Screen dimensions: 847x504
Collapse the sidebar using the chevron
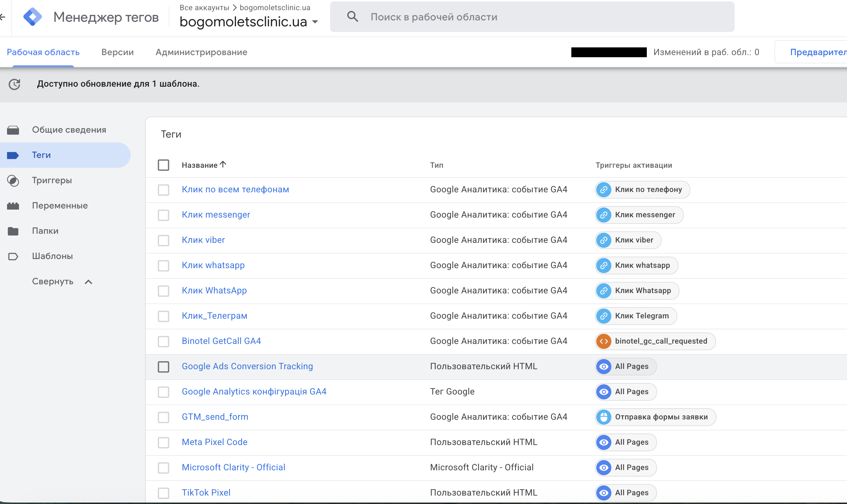click(x=88, y=282)
